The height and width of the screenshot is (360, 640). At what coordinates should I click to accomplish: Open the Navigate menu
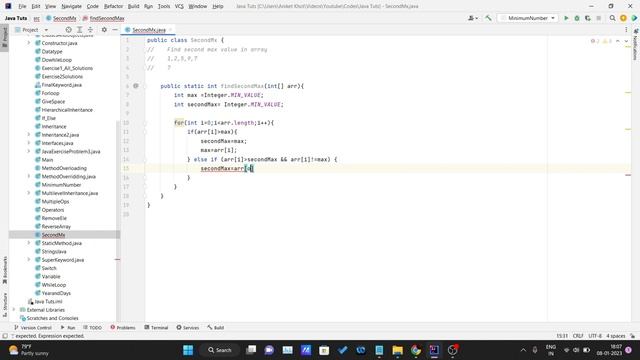[x=71, y=6]
